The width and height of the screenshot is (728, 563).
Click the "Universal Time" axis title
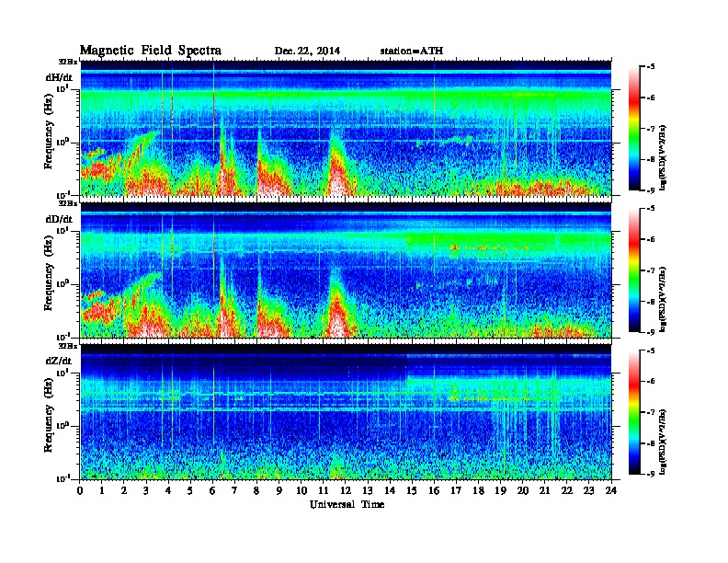pos(347,504)
